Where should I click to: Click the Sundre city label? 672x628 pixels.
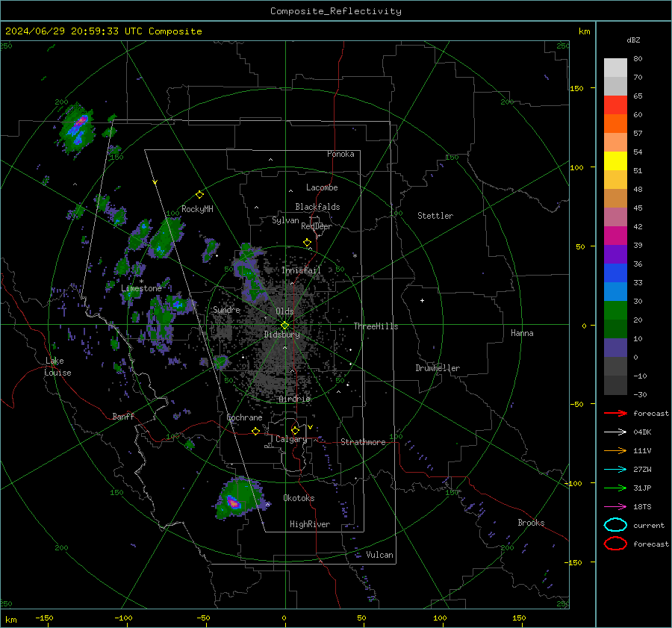coord(226,309)
